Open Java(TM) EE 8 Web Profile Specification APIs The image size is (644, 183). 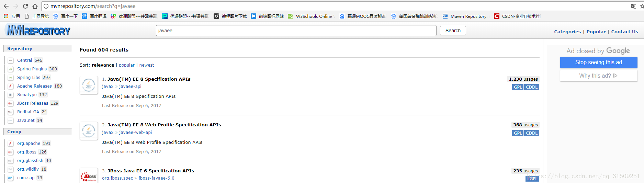164,125
